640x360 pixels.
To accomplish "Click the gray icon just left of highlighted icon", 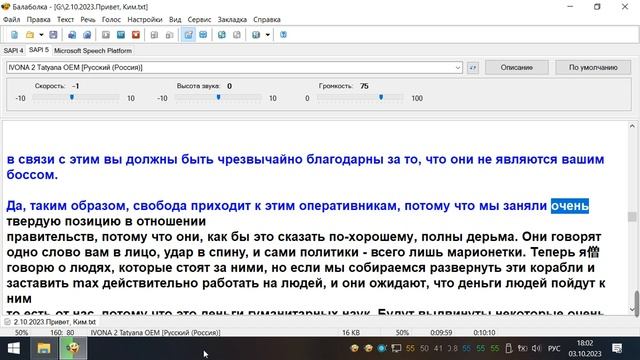I will point(169,35).
